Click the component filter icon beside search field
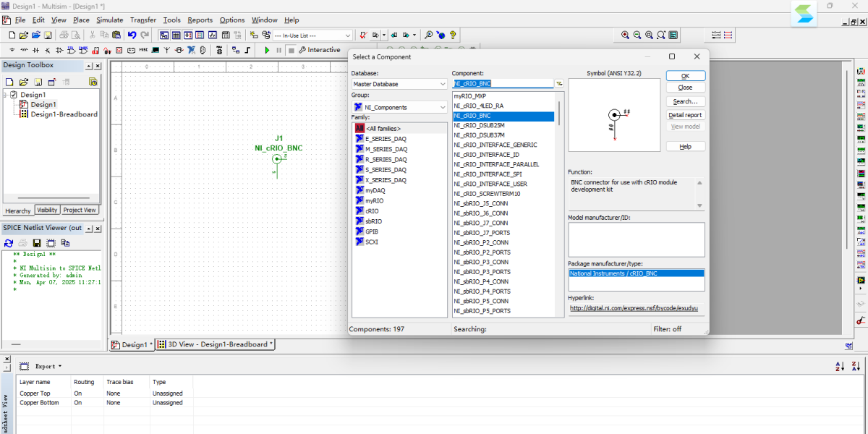 pos(559,83)
